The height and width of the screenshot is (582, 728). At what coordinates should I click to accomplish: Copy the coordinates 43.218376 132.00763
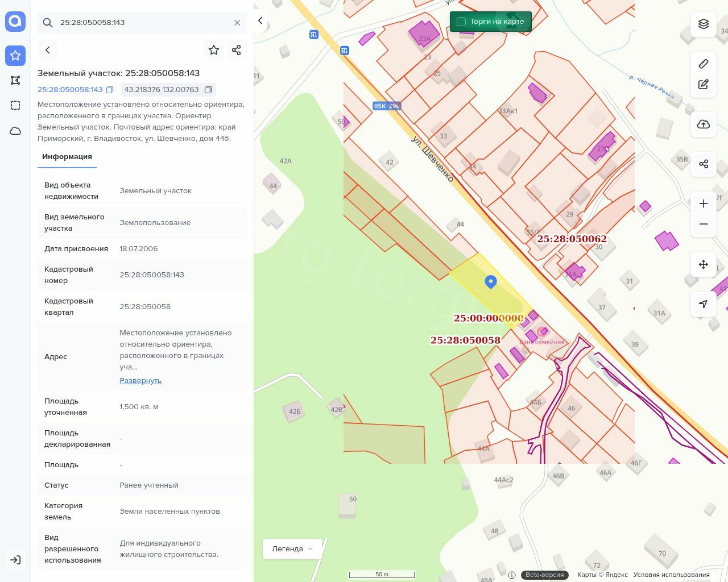click(x=208, y=90)
